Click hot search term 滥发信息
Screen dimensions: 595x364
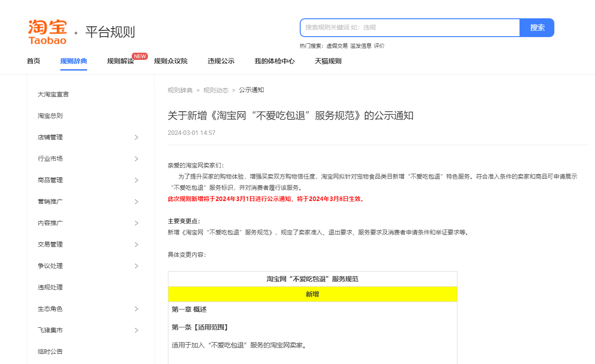click(x=361, y=46)
